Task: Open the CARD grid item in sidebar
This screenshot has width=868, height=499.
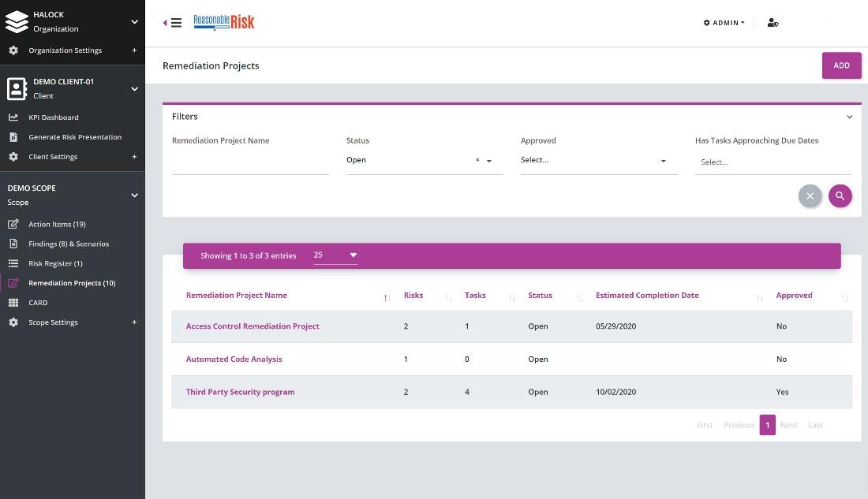Action: [x=38, y=303]
